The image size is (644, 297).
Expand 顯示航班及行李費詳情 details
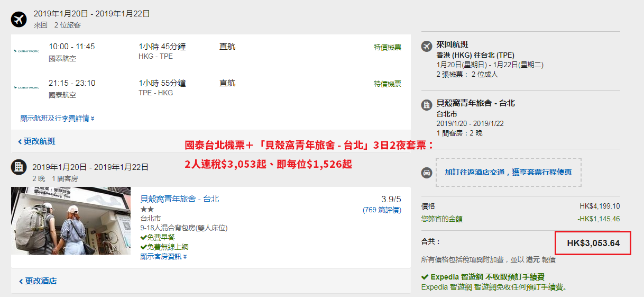tap(58, 119)
